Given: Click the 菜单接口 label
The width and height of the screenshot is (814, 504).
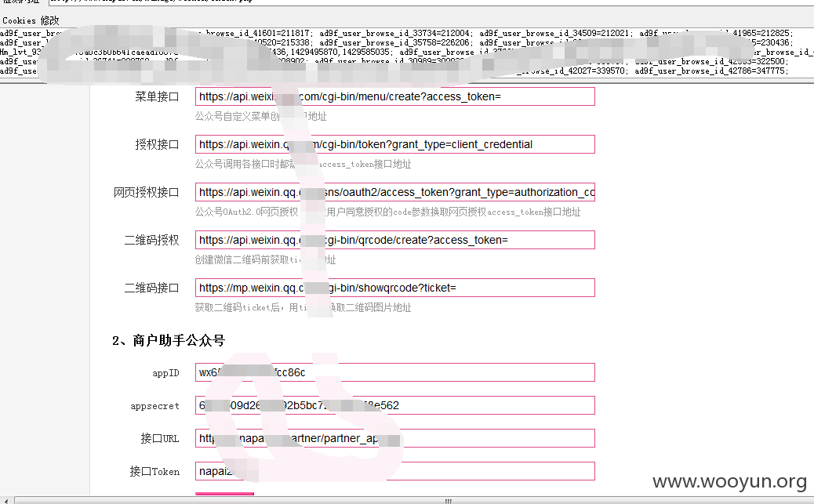Looking at the screenshot, I should (x=157, y=96).
